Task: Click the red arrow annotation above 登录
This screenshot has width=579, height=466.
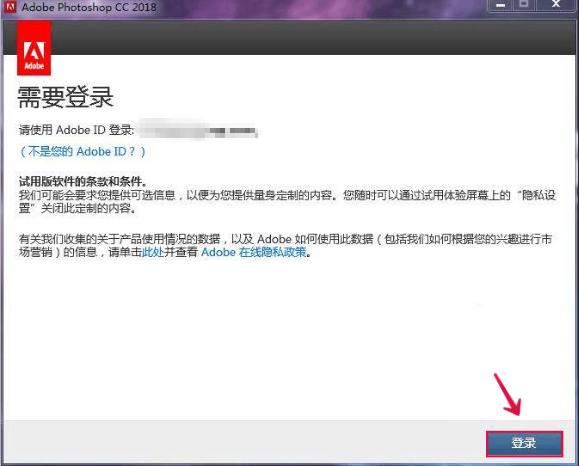Action: click(x=508, y=394)
